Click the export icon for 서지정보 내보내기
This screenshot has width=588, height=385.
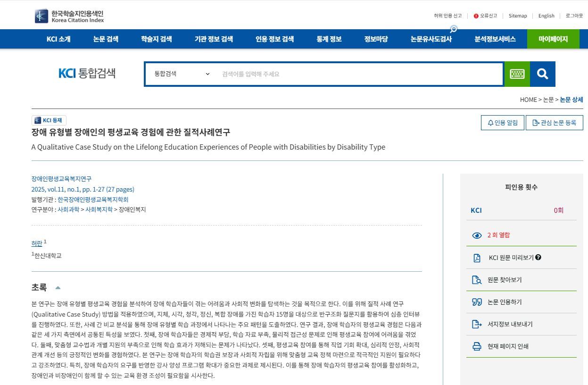click(477, 324)
